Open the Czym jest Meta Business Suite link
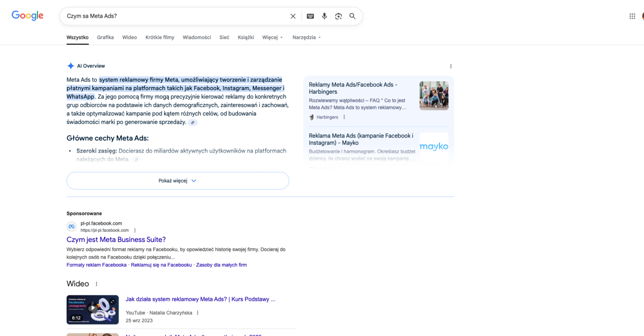The width and height of the screenshot is (644, 336). 116,240
